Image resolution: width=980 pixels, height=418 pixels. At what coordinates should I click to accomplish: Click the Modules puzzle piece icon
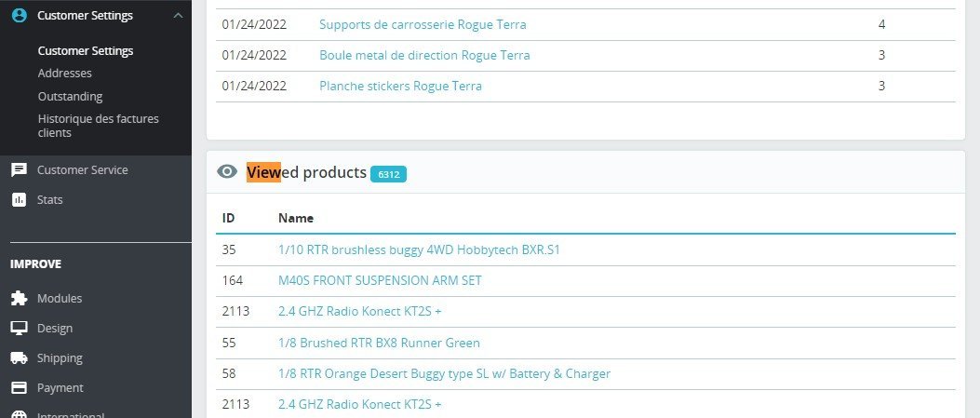pyautogui.click(x=19, y=299)
